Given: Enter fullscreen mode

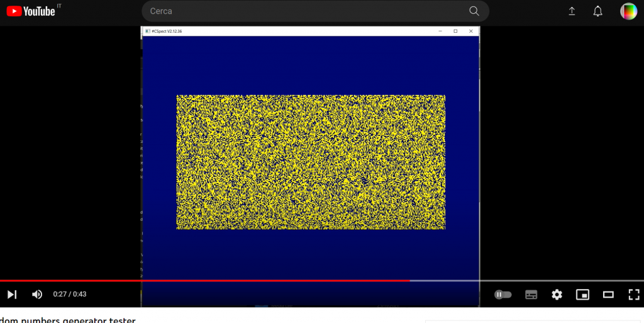Looking at the screenshot, I should tap(633, 294).
